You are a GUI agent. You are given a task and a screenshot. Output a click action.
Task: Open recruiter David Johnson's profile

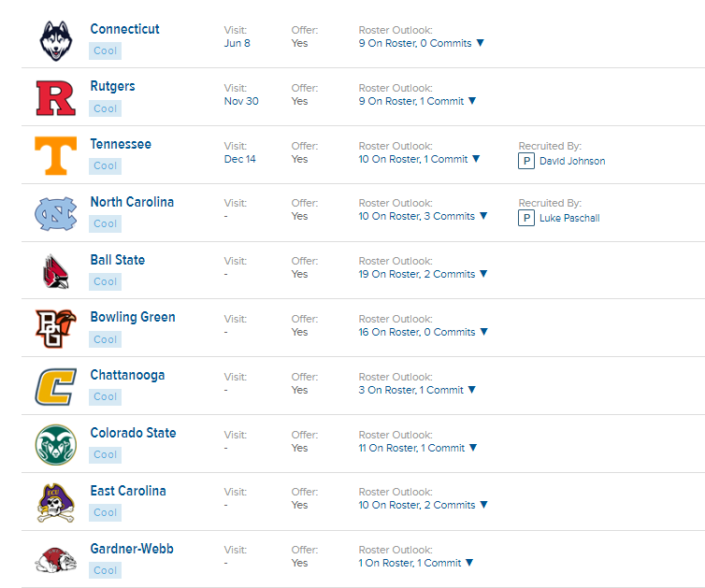[572, 161]
